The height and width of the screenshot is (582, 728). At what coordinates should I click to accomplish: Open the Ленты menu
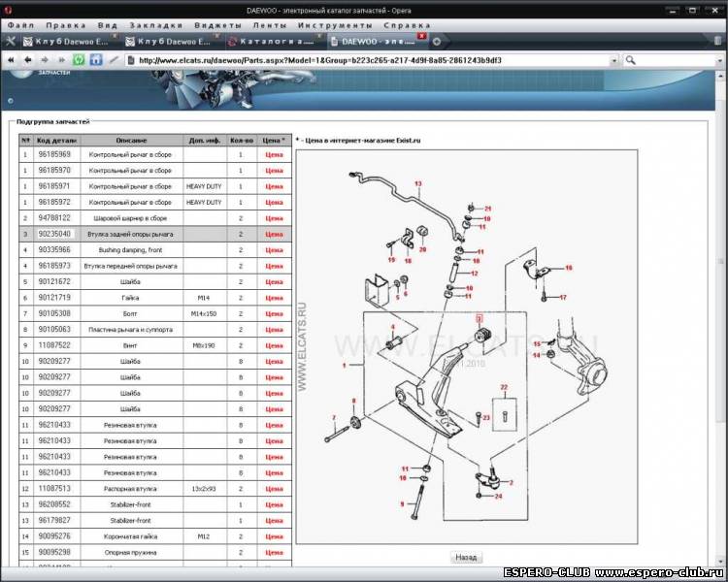270,25
